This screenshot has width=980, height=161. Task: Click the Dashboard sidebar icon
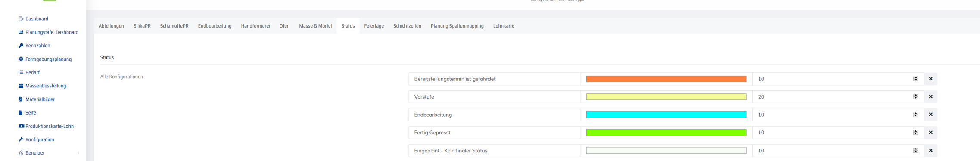click(21, 19)
